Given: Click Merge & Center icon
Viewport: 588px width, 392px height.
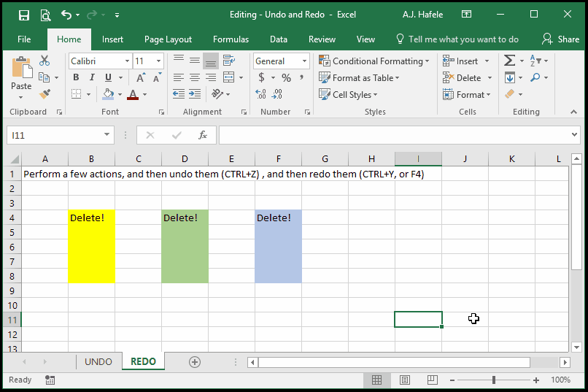Looking at the screenshot, I should pyautogui.click(x=229, y=77).
